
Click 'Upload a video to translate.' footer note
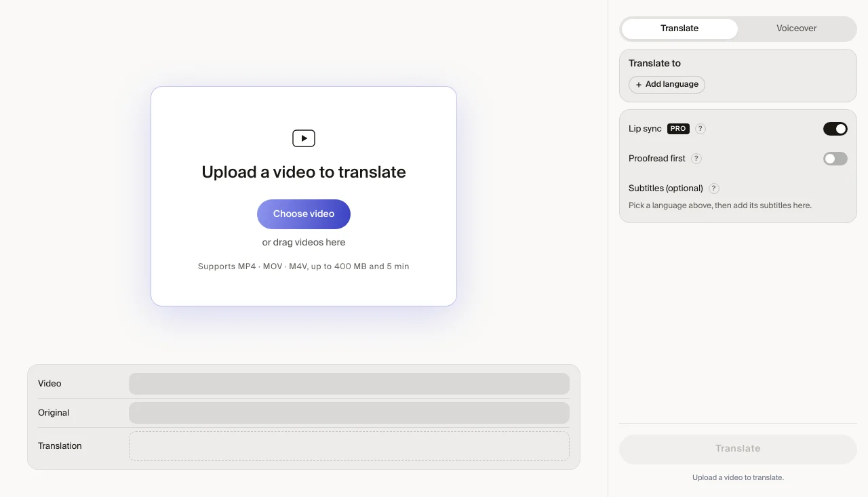[x=738, y=478]
